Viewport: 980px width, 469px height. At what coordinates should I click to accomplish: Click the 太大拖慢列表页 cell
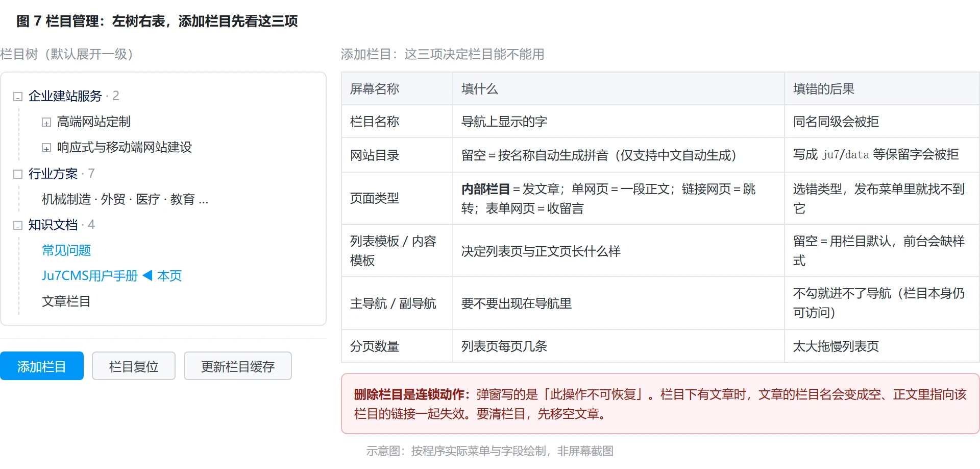click(x=882, y=346)
